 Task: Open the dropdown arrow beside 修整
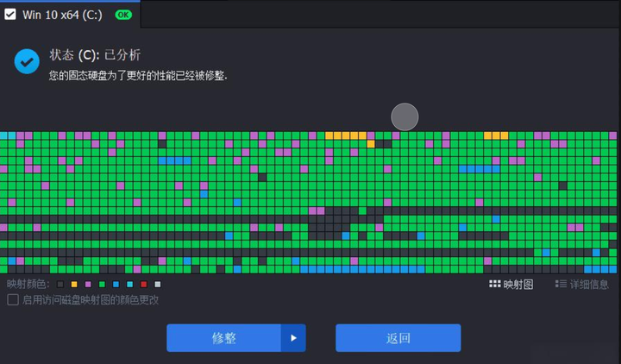293,338
